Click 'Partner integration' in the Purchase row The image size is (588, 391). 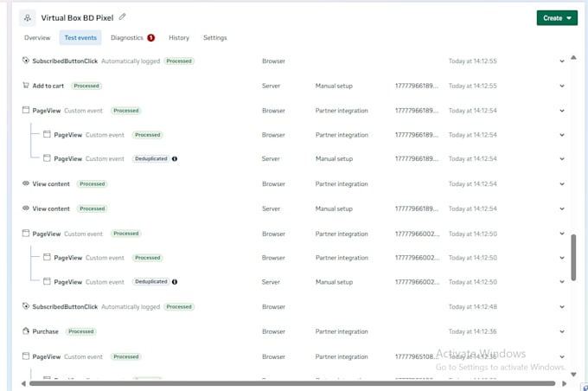(x=342, y=331)
